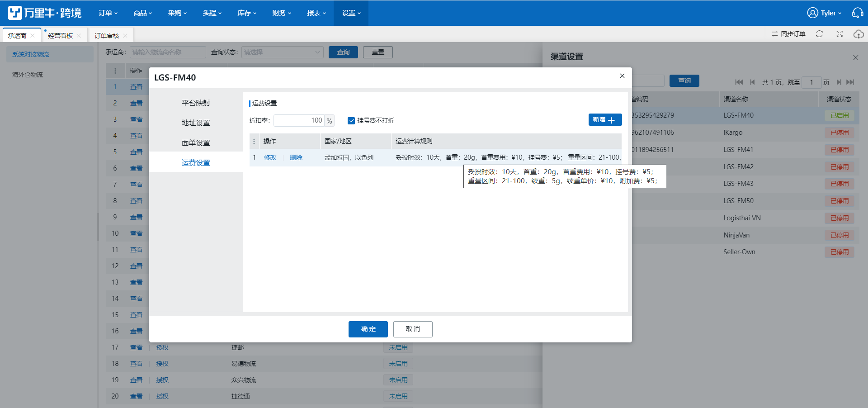Expand the 设置 dropdown menu
Viewport: 868px width, 408px height.
351,13
